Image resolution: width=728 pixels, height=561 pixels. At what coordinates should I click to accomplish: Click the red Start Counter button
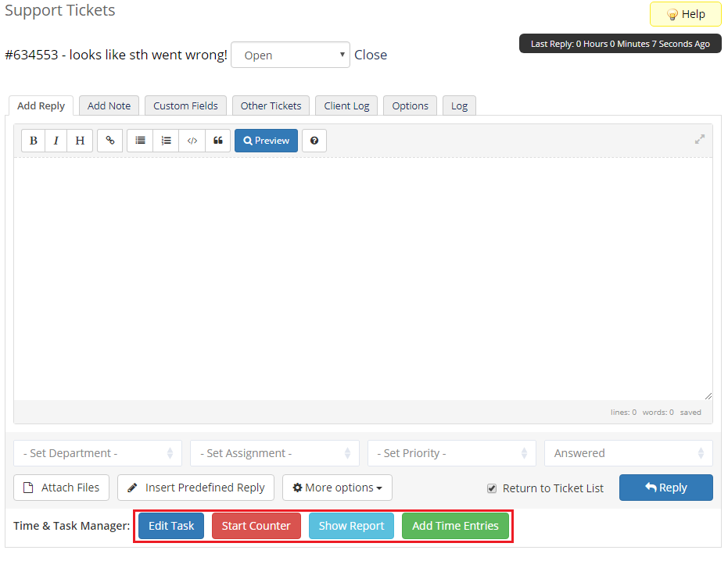coord(256,526)
